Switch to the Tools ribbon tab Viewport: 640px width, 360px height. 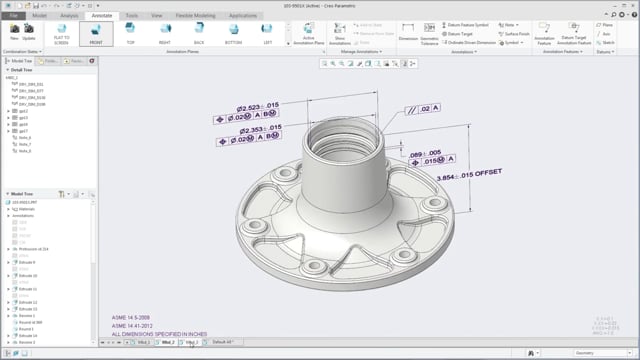[131, 16]
